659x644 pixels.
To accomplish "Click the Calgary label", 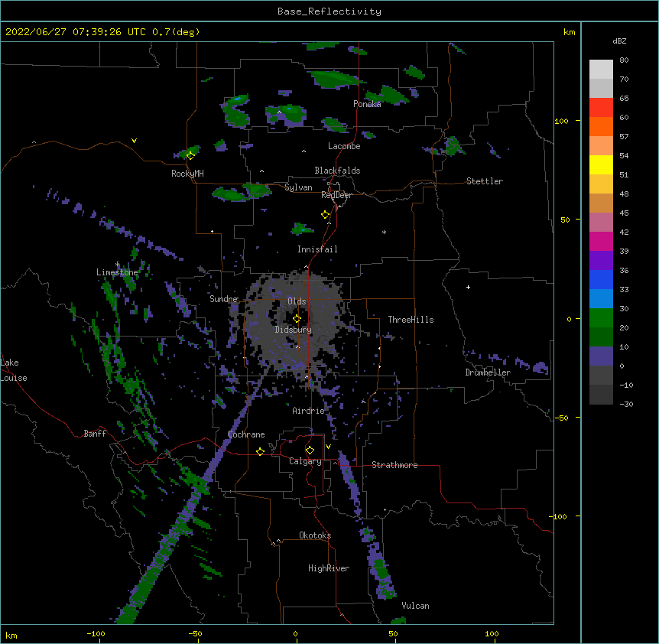I will (306, 461).
